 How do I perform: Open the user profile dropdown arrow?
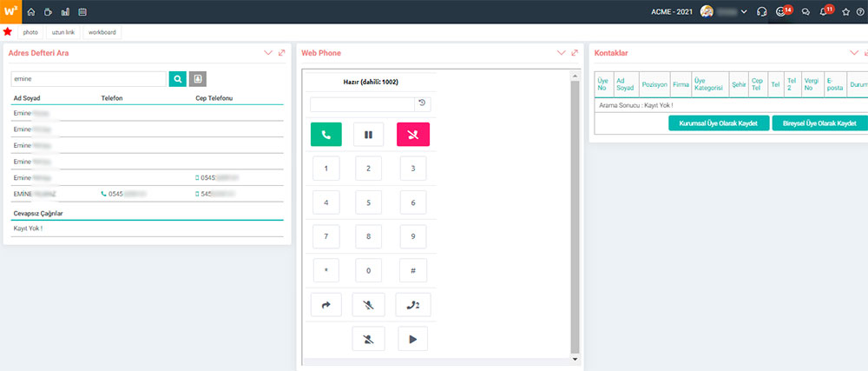(x=744, y=12)
